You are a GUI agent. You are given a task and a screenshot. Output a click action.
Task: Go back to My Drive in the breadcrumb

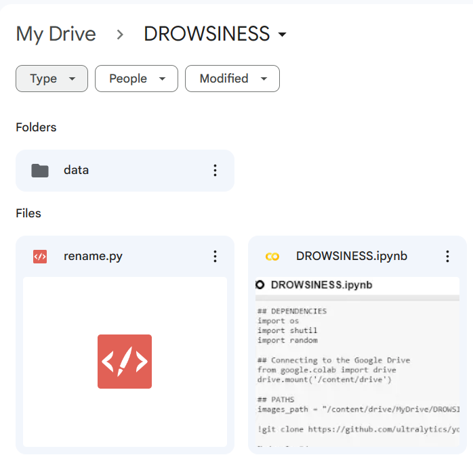click(x=56, y=34)
